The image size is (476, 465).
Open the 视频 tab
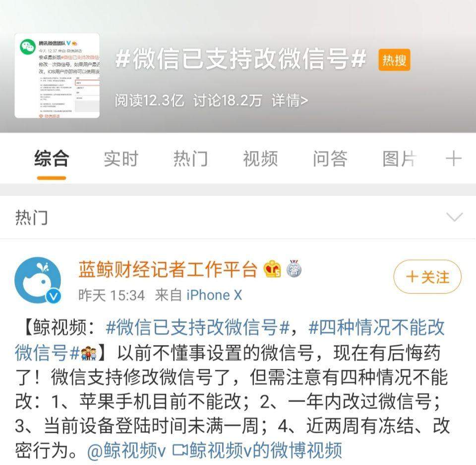click(260, 159)
